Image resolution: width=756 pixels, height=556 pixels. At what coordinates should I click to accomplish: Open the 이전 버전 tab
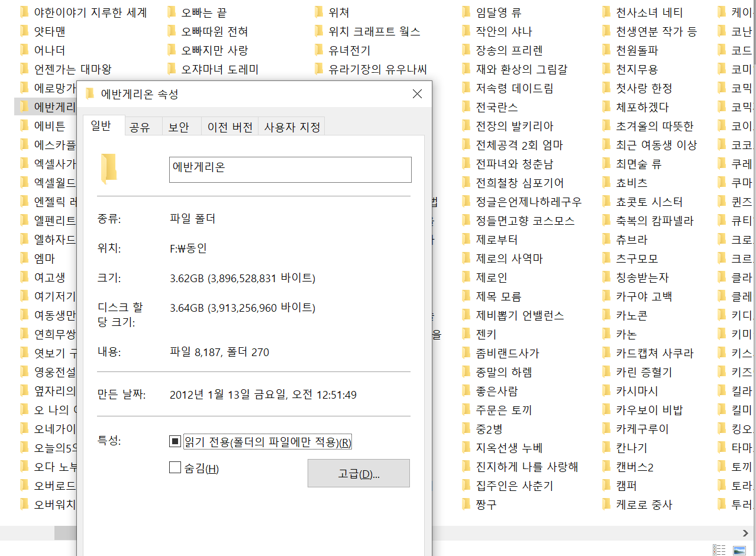pyautogui.click(x=230, y=127)
